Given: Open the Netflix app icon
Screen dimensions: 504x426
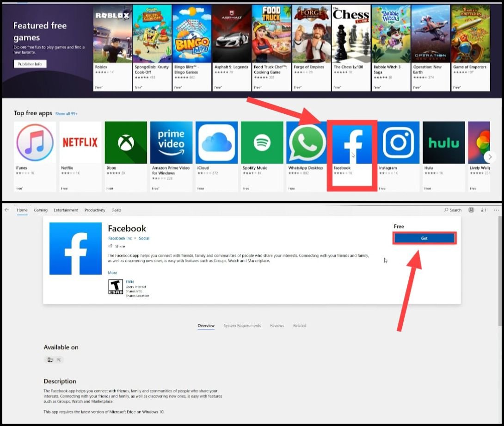Looking at the screenshot, I should click(x=80, y=142).
